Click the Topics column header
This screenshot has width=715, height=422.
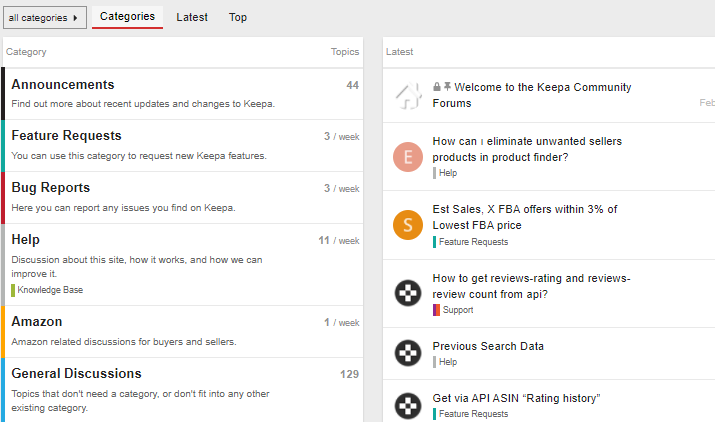point(345,52)
